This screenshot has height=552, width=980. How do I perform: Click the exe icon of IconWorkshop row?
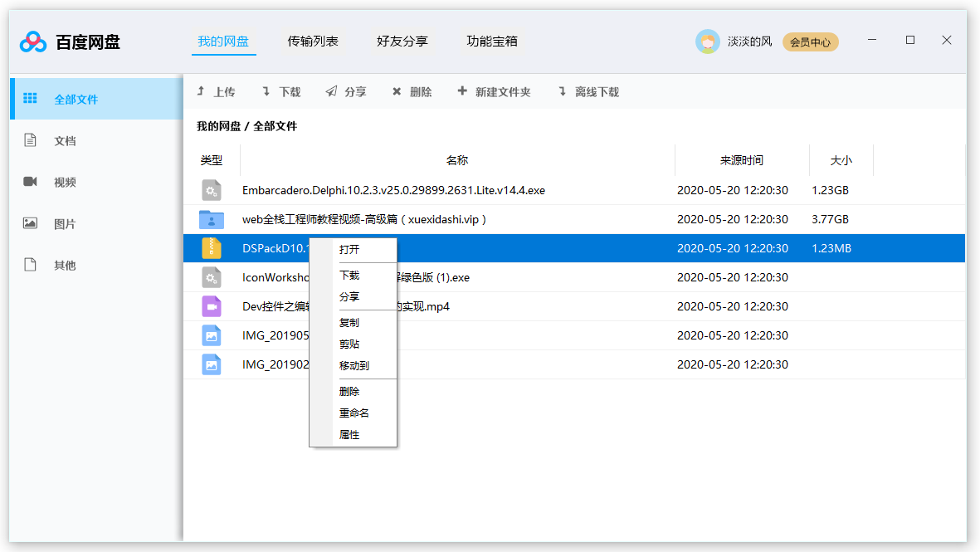tap(212, 277)
